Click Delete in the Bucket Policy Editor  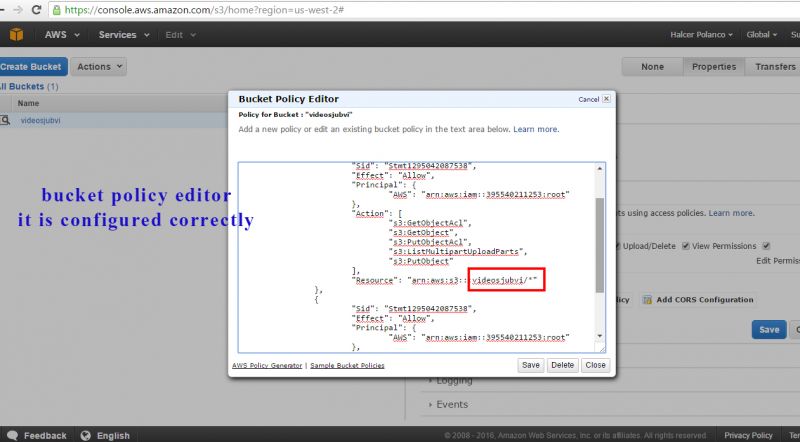click(562, 365)
